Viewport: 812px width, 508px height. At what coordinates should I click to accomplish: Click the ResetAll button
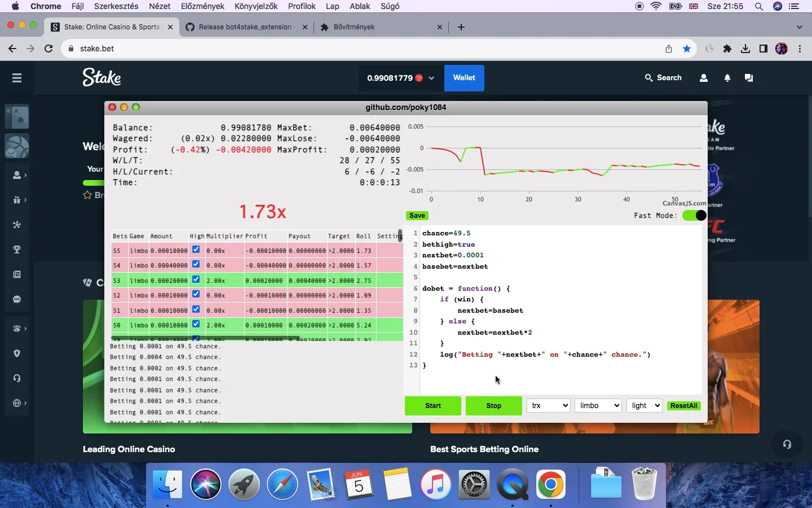pos(684,406)
